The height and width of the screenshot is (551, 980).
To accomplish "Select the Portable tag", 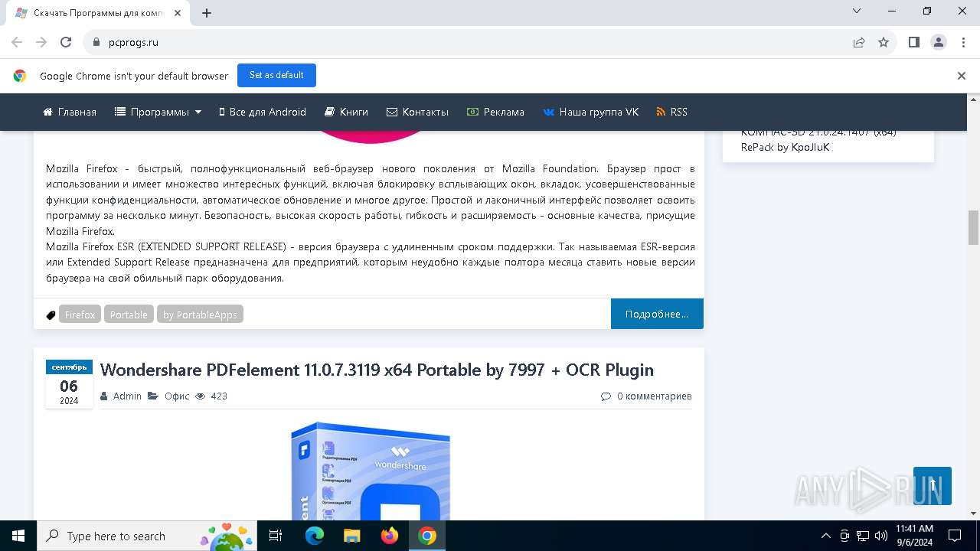I will (x=129, y=315).
